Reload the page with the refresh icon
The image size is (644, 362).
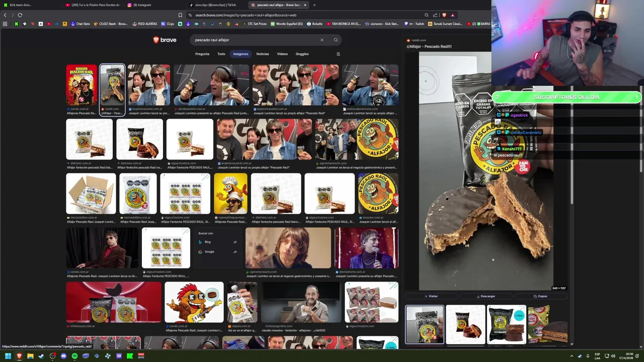pos(20,15)
